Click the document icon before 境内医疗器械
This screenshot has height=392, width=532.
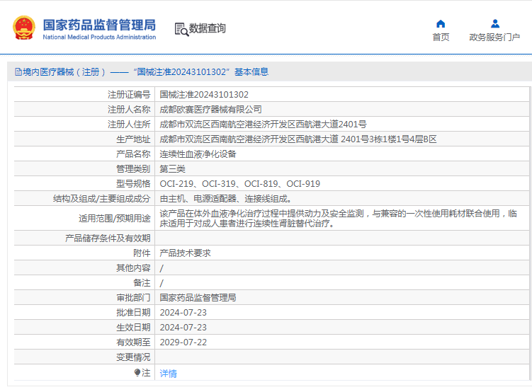tap(18, 72)
